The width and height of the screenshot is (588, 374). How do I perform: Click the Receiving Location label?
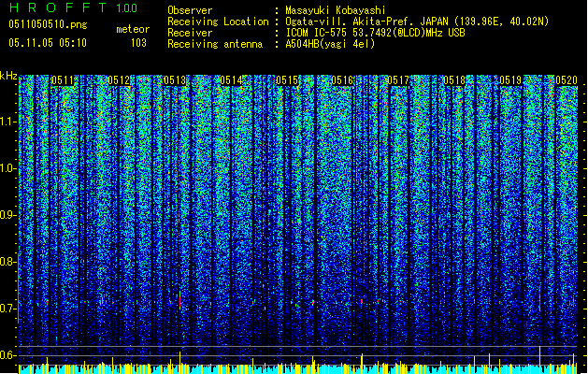point(218,22)
